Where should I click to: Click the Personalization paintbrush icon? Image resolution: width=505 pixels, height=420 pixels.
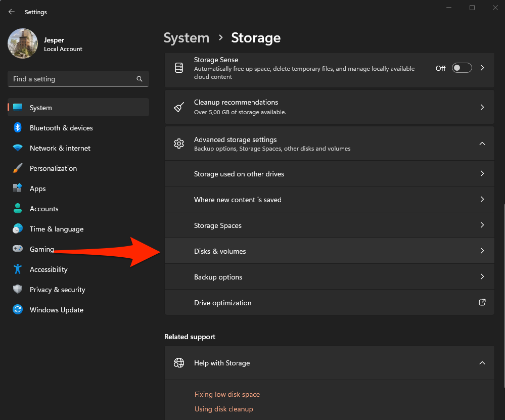pyautogui.click(x=18, y=168)
